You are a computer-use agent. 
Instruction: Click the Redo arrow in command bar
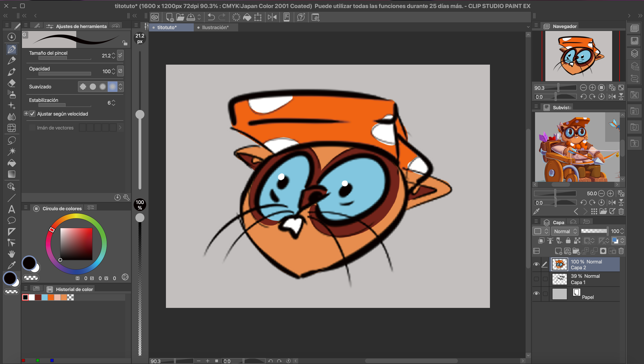[x=222, y=17]
